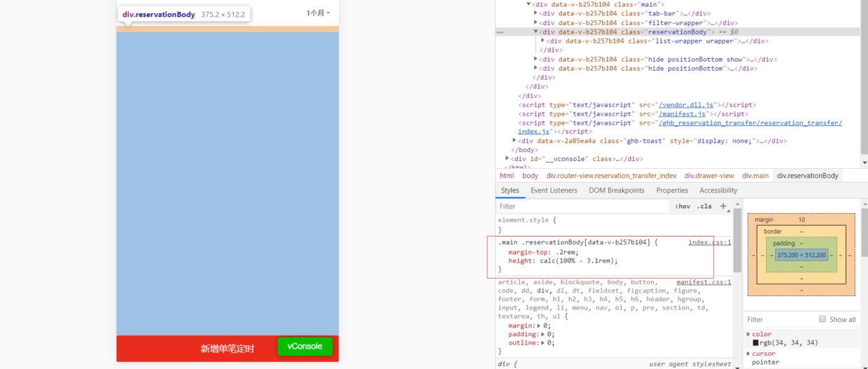The image size is (868, 369).
Task: Expand the padding shorthand property arrow
Action: [543, 335]
